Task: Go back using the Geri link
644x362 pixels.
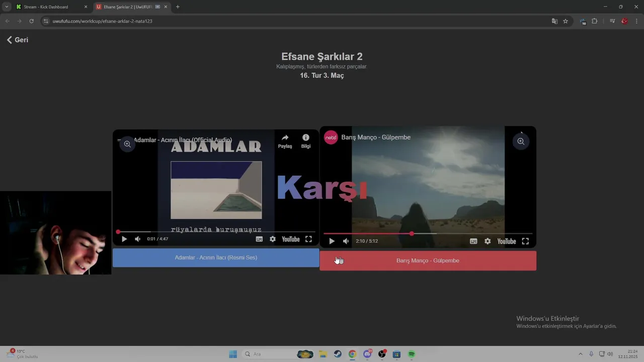Action: (x=17, y=40)
